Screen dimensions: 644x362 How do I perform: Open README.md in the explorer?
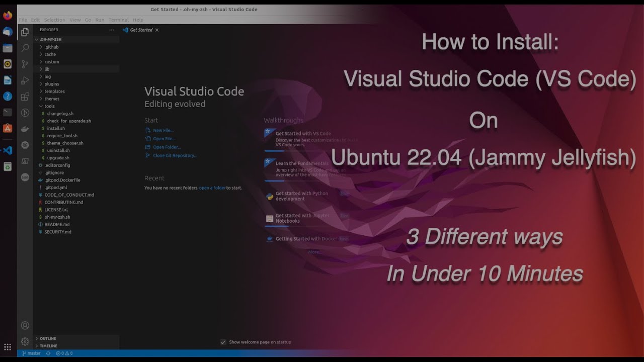(x=76, y=224)
